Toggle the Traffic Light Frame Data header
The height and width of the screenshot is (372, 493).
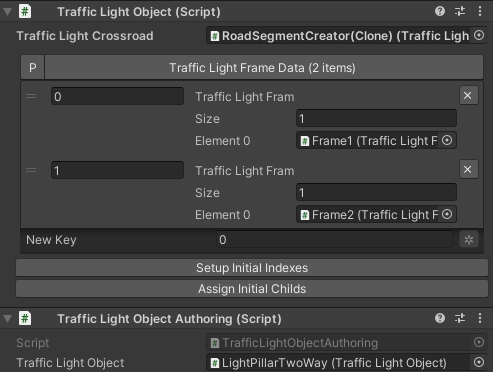[263, 68]
